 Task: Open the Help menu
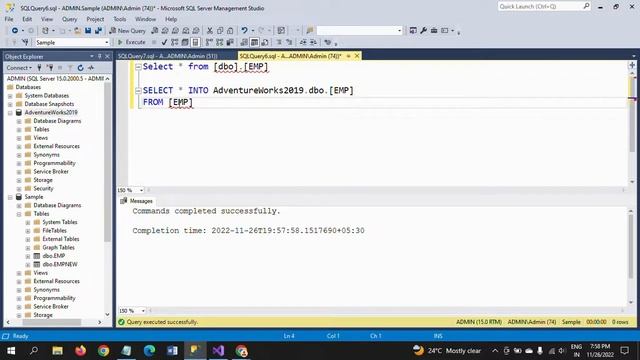click(171, 19)
